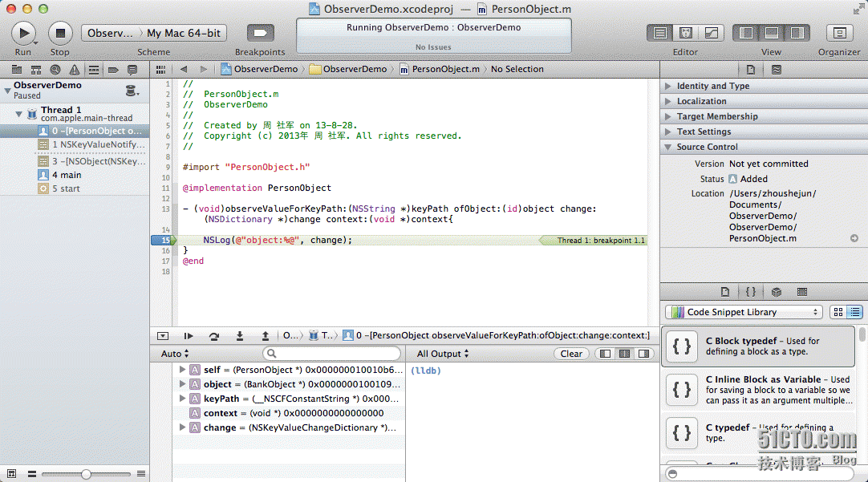Show the Symbol navigator
The image size is (868, 482).
click(x=36, y=70)
